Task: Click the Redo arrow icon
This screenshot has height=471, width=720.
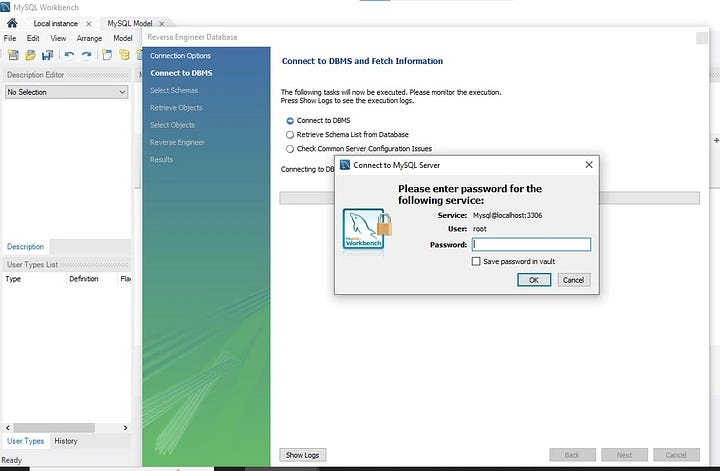Action: 87,55
